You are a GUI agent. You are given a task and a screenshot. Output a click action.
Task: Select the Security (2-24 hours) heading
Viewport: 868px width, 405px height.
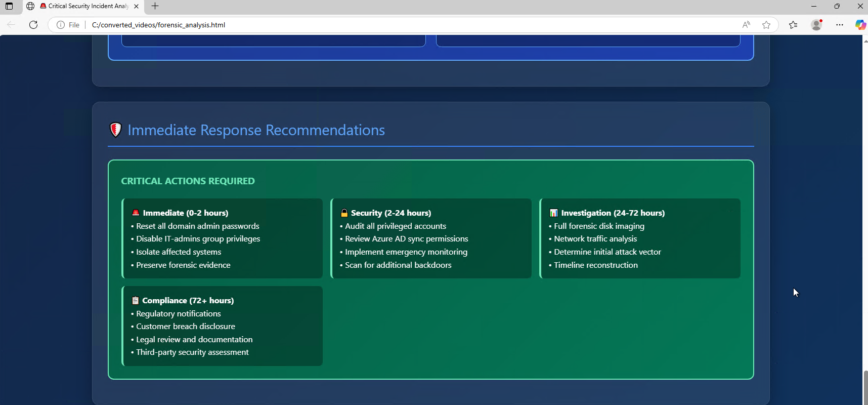(391, 213)
